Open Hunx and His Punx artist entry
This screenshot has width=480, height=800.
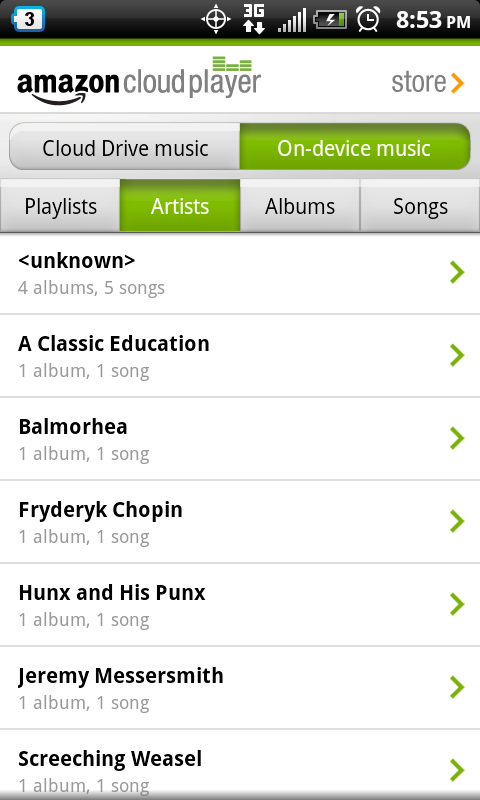pos(240,605)
